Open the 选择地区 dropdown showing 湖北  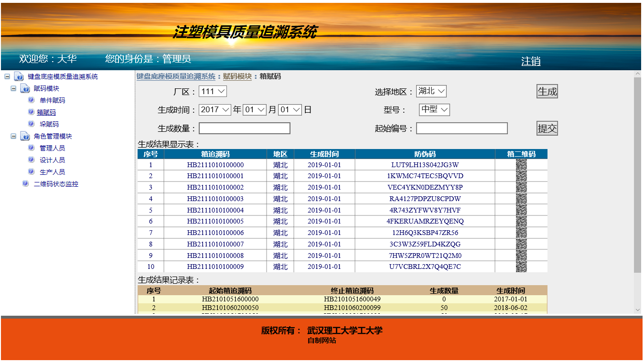pos(431,91)
